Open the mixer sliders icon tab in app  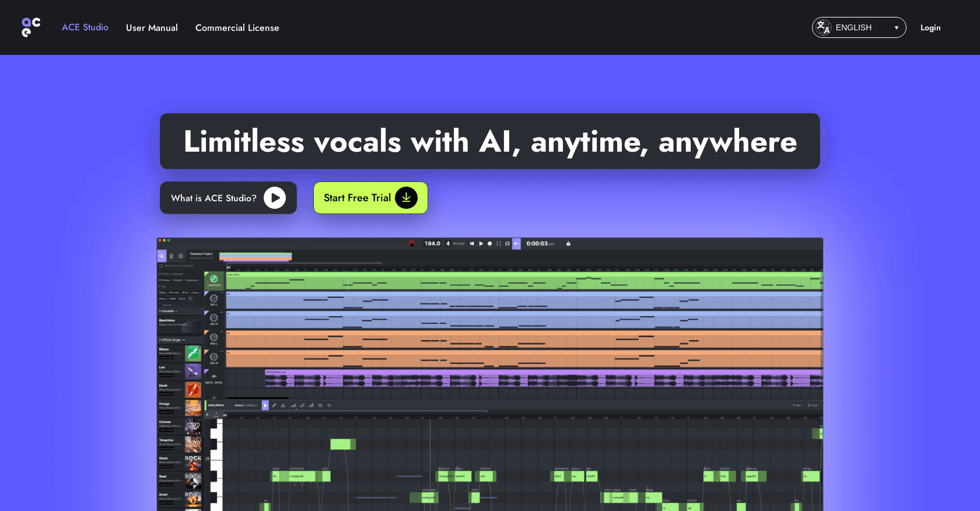[x=180, y=256]
